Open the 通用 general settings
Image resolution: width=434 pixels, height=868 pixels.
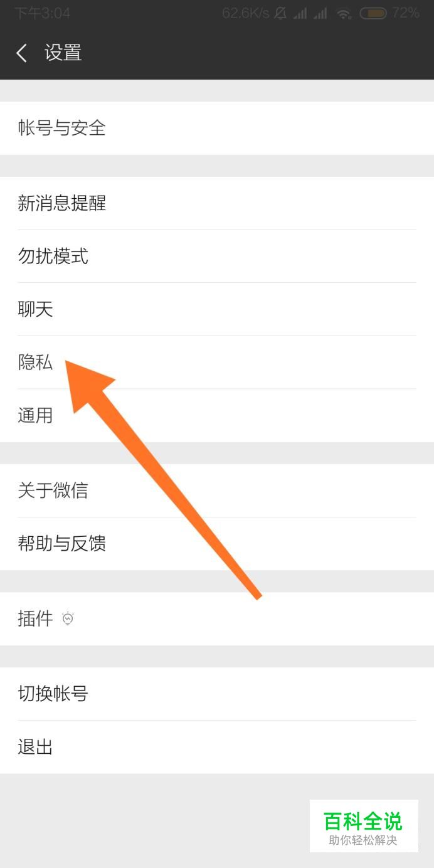(x=217, y=415)
